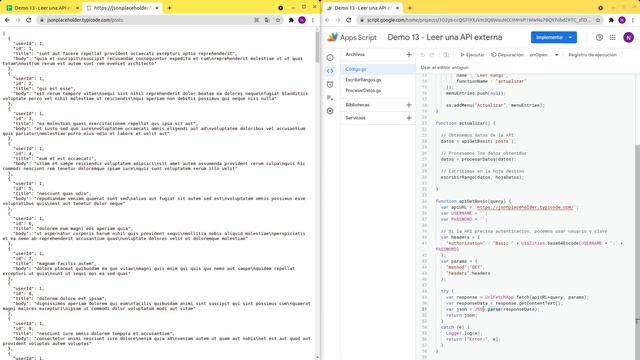Click the JSON page vertical scrollbar
Screen dimensions: 640x360
[x=318, y=46]
